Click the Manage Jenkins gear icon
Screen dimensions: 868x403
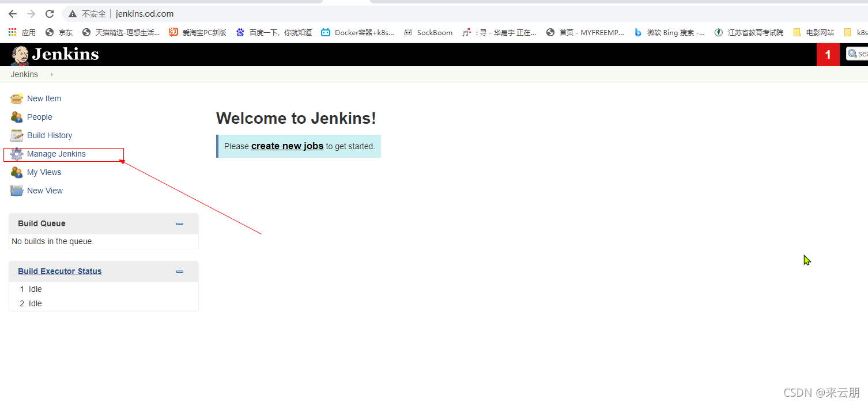coord(17,154)
